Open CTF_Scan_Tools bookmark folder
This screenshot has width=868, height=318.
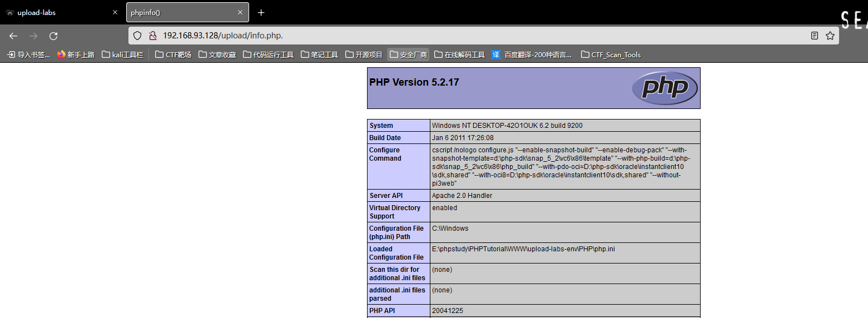coord(611,54)
